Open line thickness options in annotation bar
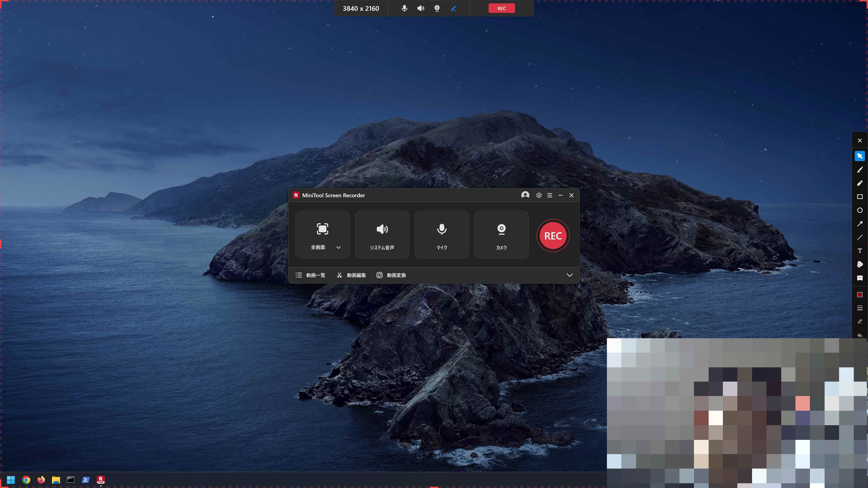This screenshot has width=868, height=488. coord(860,308)
